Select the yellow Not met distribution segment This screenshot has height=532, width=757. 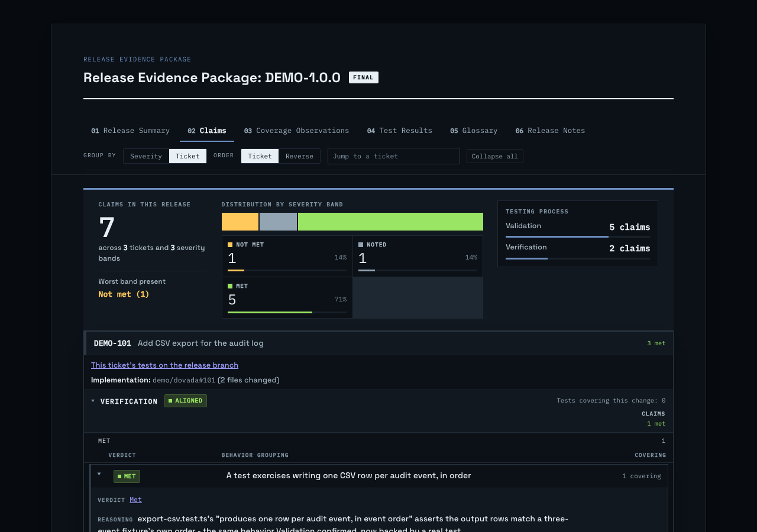click(240, 222)
